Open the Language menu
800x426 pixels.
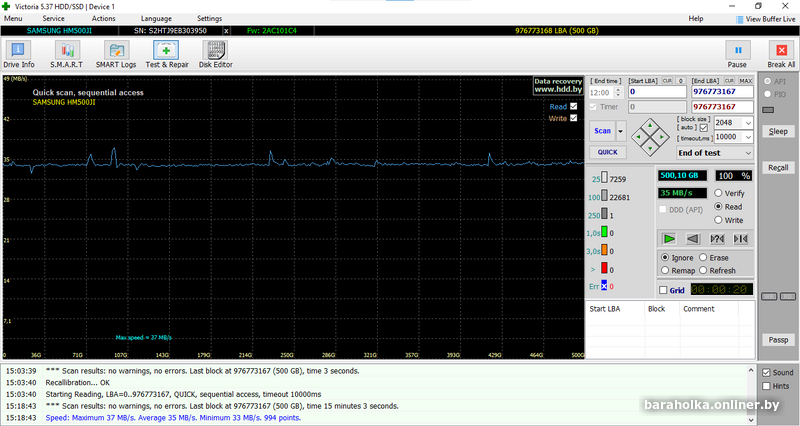coord(156,18)
